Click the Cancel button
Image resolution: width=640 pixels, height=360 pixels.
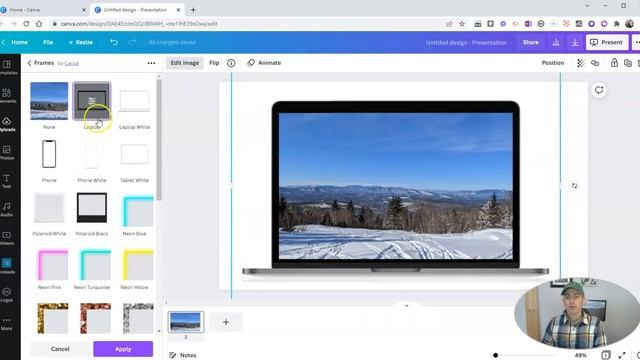coord(60,349)
